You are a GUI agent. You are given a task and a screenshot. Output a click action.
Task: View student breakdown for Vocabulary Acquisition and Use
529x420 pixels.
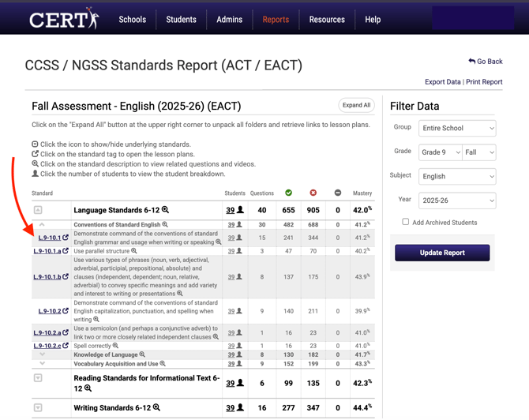coord(234,364)
